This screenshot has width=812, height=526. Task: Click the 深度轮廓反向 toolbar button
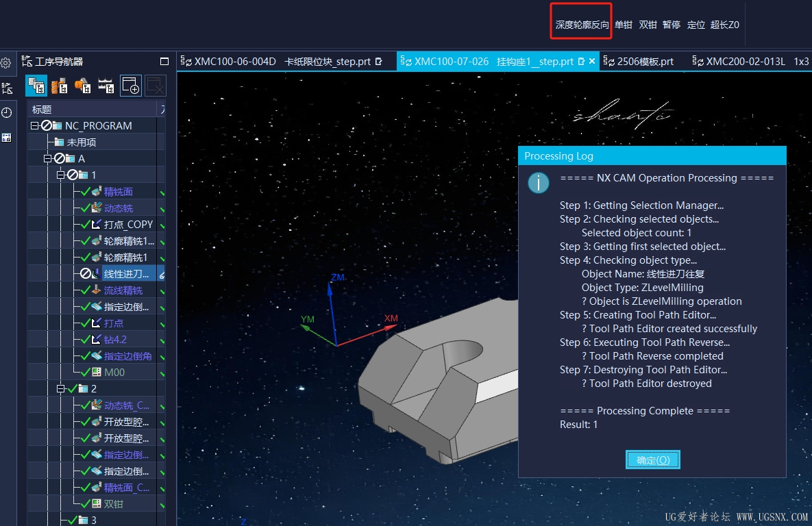[x=582, y=25]
